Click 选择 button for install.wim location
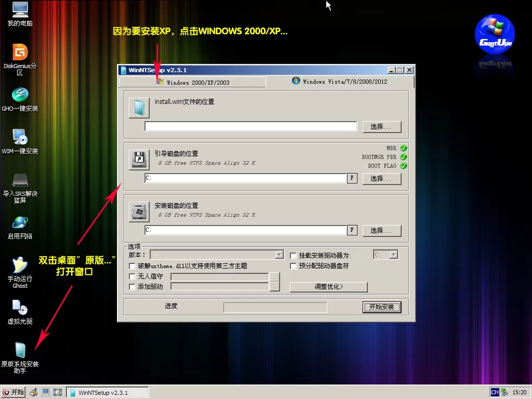The width and height of the screenshot is (532, 399). [x=385, y=127]
